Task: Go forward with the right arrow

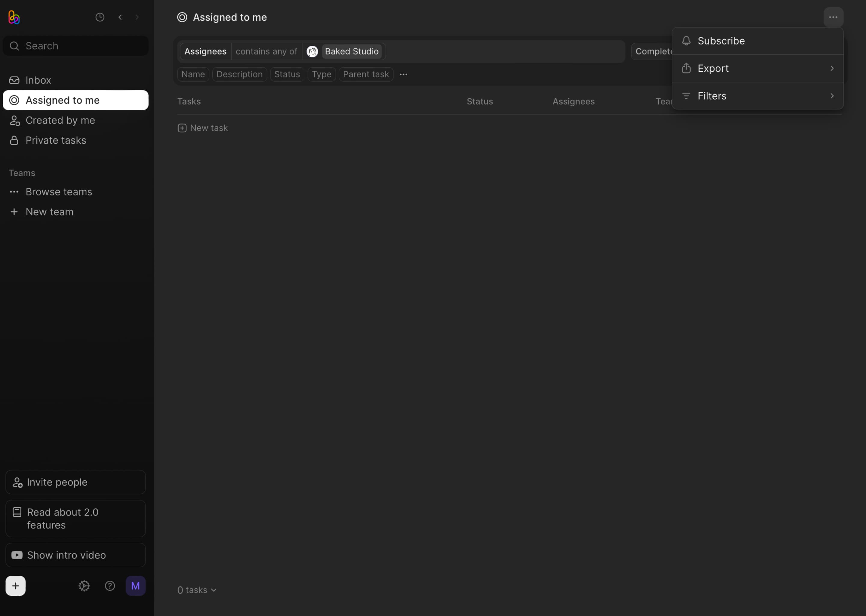Action: tap(137, 17)
